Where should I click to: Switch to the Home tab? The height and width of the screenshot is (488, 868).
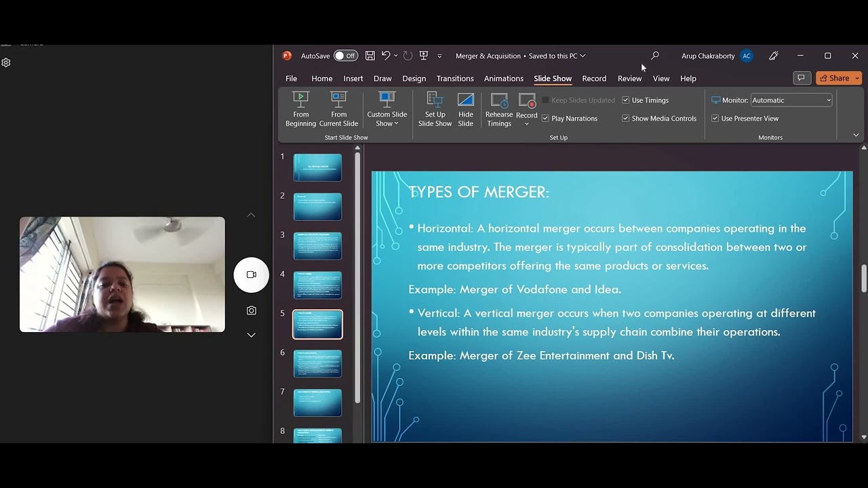322,79
